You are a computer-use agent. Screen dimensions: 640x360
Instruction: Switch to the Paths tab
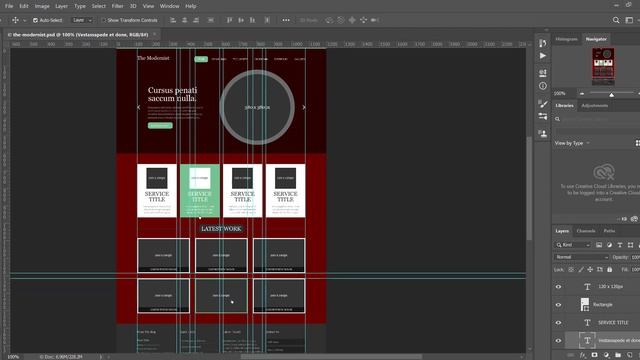(x=609, y=231)
